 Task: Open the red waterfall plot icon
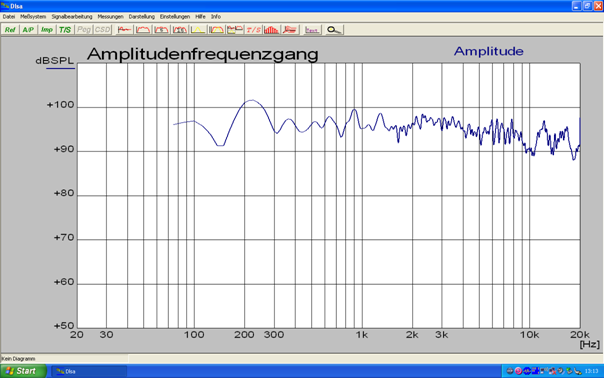(290, 30)
